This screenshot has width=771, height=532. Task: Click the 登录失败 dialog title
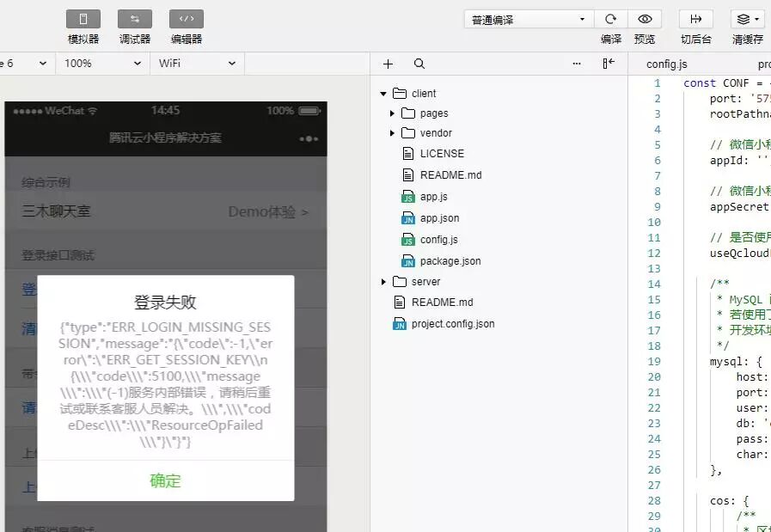166,303
